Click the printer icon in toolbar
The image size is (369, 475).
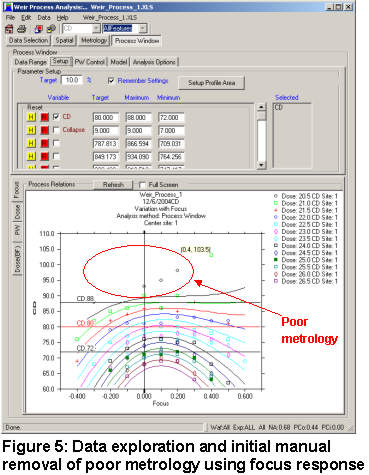[22, 29]
